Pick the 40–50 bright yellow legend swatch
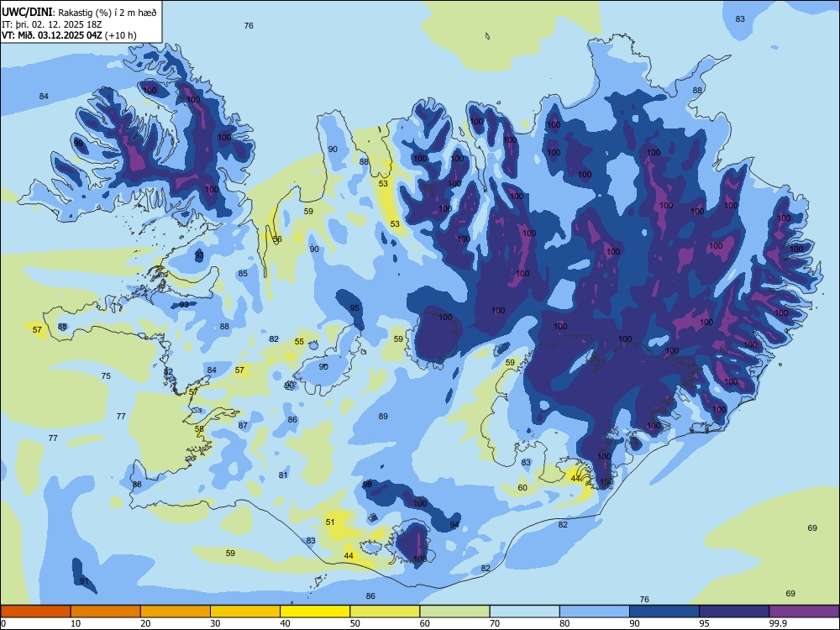The width and height of the screenshot is (840, 630). click(315, 612)
